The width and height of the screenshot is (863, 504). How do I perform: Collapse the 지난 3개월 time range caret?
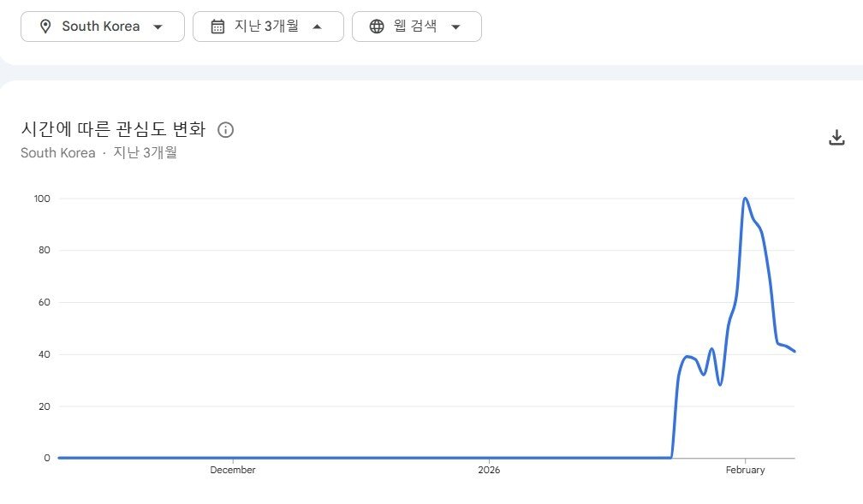coord(317,27)
